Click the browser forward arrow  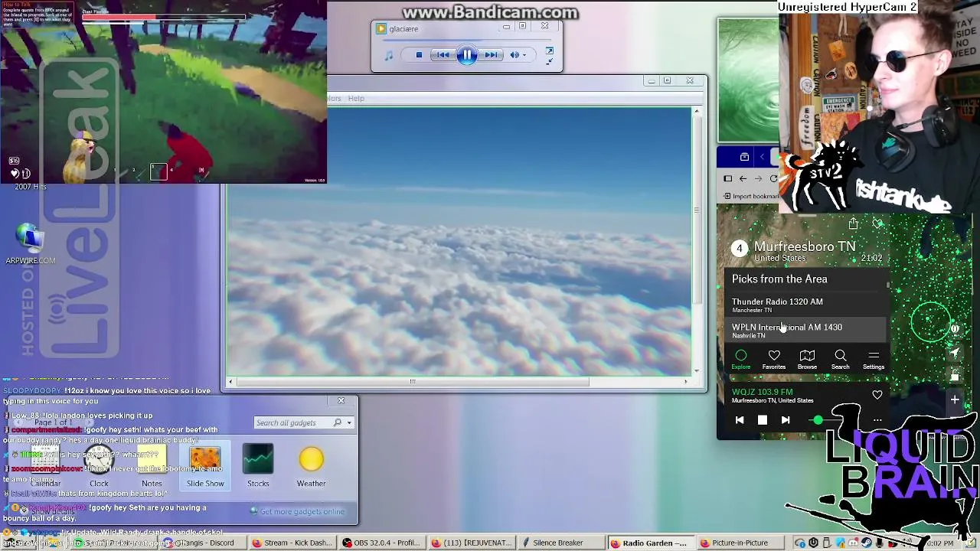tap(758, 178)
